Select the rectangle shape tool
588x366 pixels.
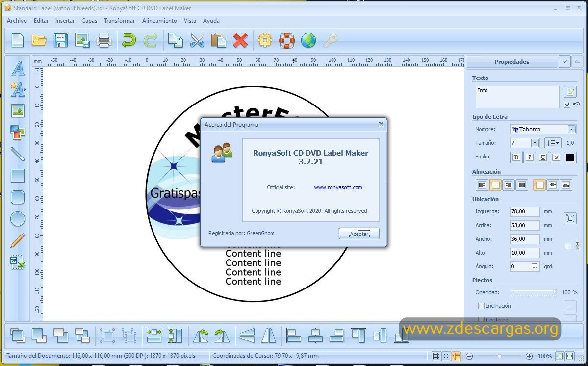coord(18,176)
